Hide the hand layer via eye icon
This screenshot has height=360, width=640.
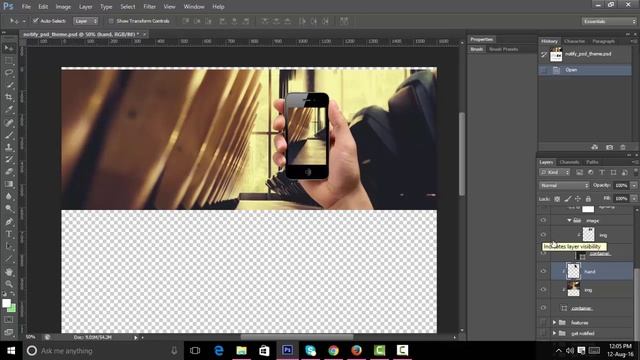tap(543, 271)
